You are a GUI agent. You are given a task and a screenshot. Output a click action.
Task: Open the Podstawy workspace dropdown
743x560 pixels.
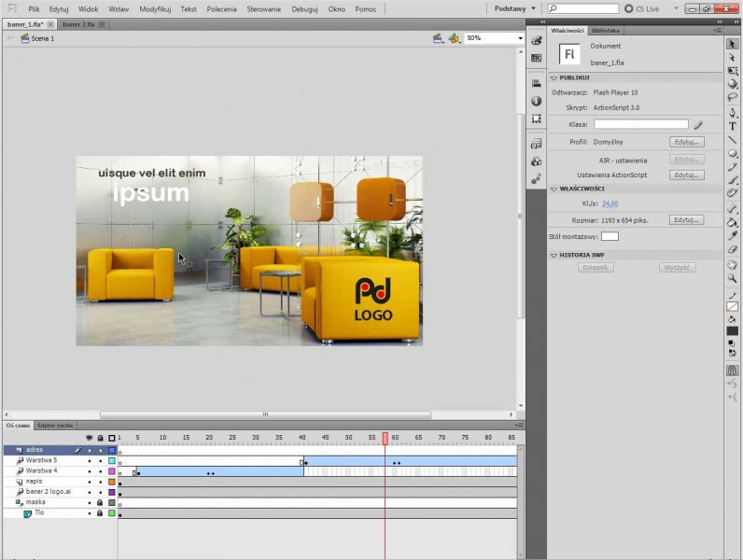point(514,8)
